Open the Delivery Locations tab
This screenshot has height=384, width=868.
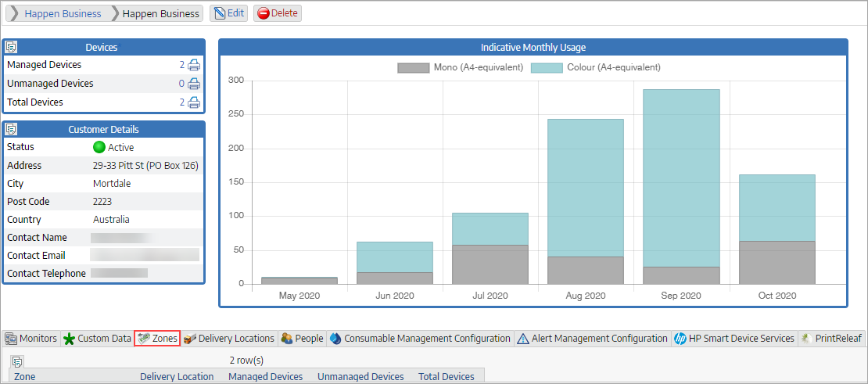click(229, 339)
